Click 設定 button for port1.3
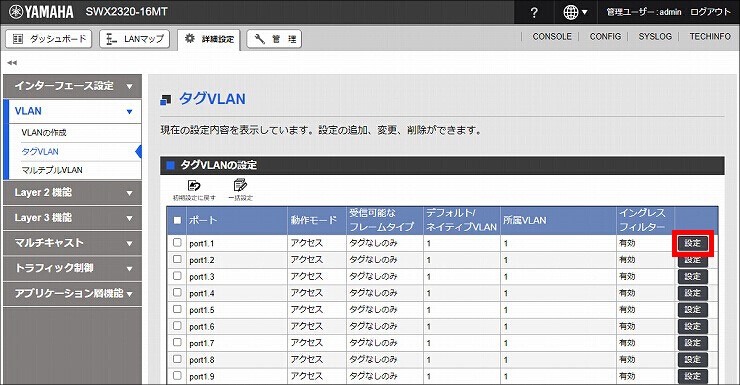The width and height of the screenshot is (740, 385). pyautogui.click(x=693, y=276)
